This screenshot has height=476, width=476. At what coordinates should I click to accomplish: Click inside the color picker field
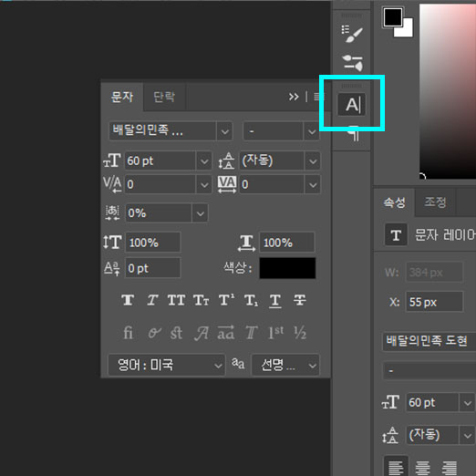[x=448, y=91]
